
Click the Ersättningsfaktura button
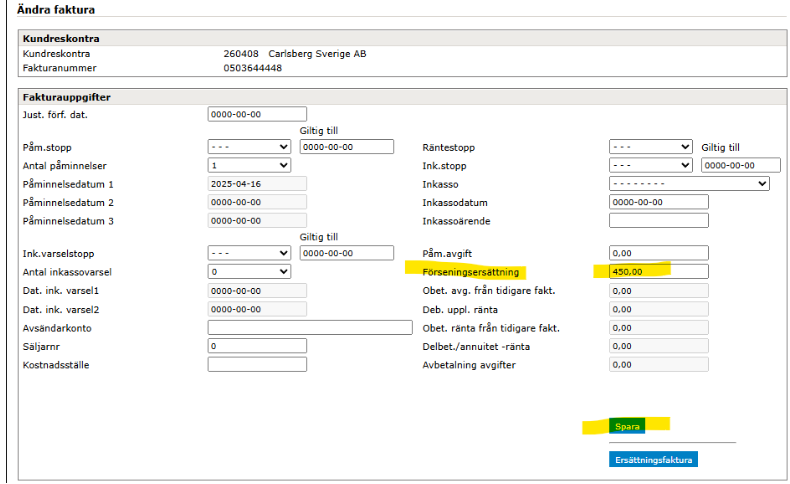point(652,460)
